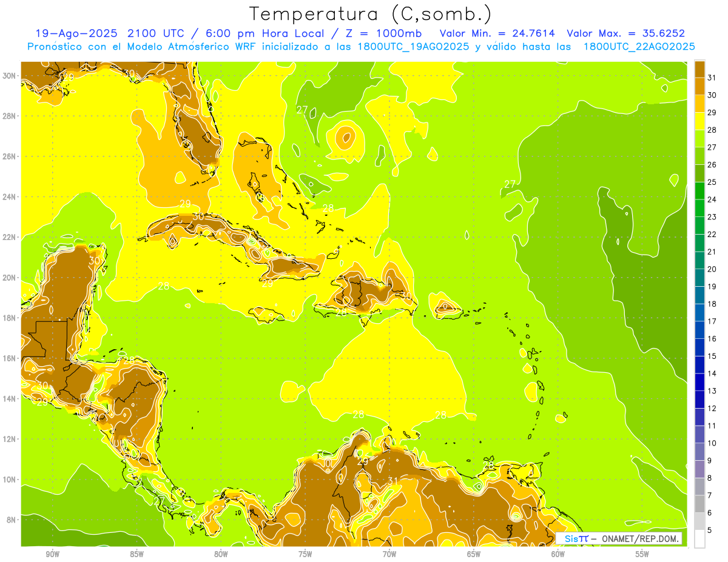Screen dimensions: 728x562
Task: Click the lime swatch between 27 and 28
Action: [x=699, y=138]
